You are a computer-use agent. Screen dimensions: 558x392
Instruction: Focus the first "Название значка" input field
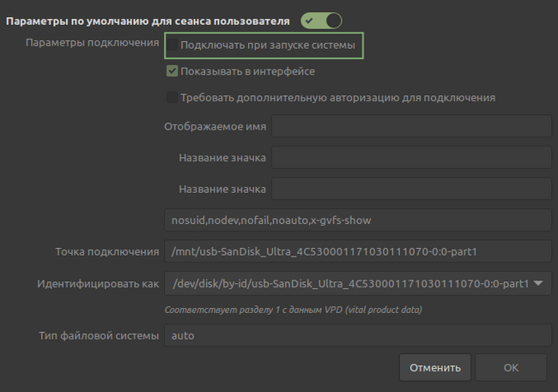(410, 158)
